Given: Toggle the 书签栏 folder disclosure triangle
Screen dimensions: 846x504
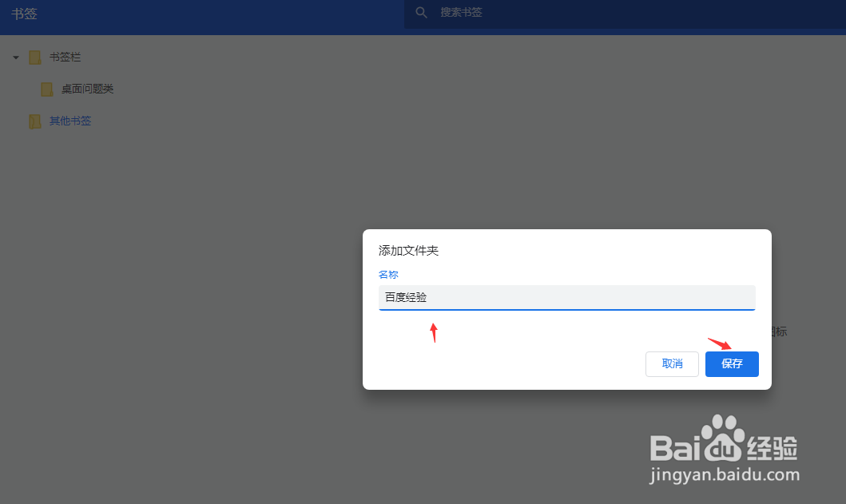Looking at the screenshot, I should pos(14,57).
